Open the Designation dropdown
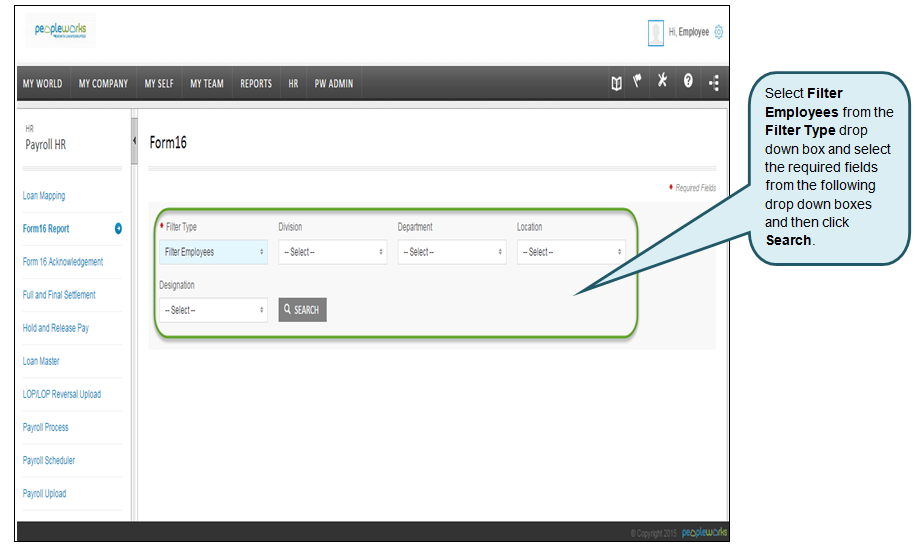 tap(213, 310)
